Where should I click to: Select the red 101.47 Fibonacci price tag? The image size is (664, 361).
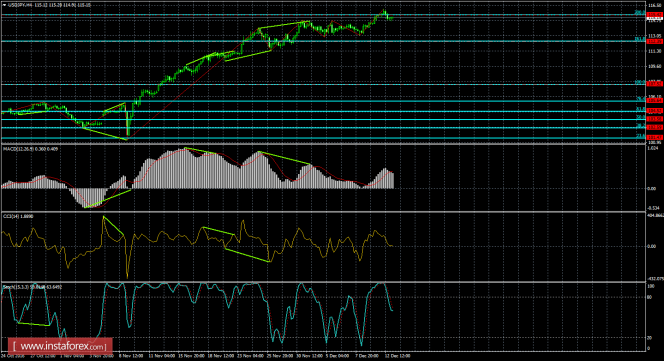coord(655,137)
